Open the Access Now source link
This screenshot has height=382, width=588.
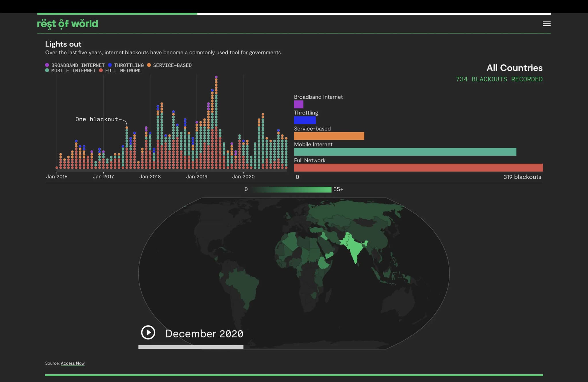[x=73, y=363]
